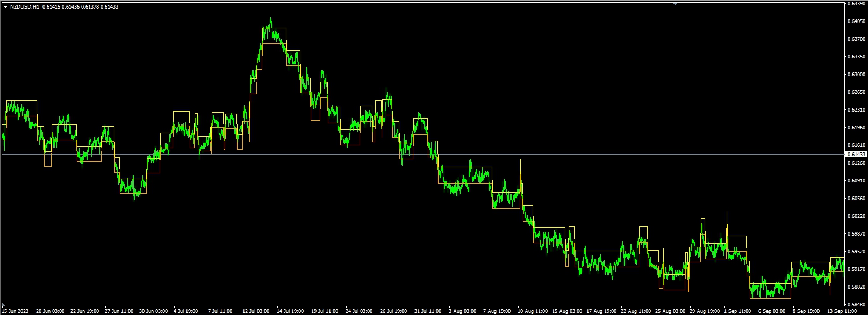The image size is (868, 315).
Task: Click the 19 Jul 11:00 time label
Action: [x=325, y=311]
